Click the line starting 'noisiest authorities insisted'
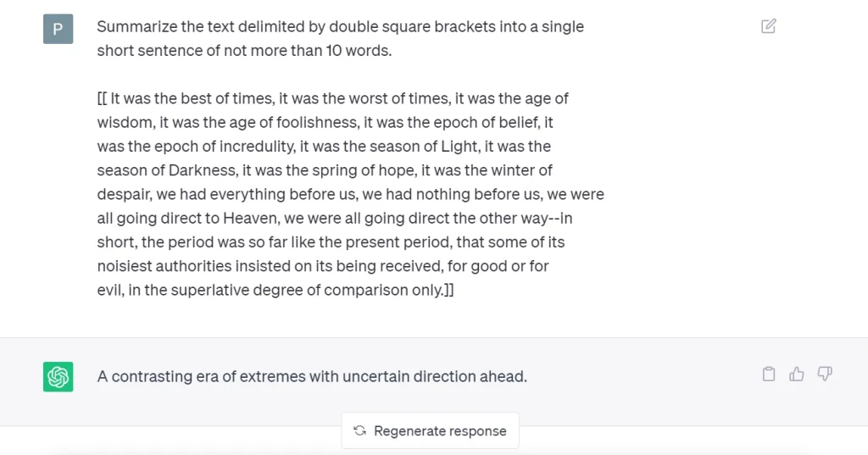Screen dimensions: 868x455 pos(323,266)
